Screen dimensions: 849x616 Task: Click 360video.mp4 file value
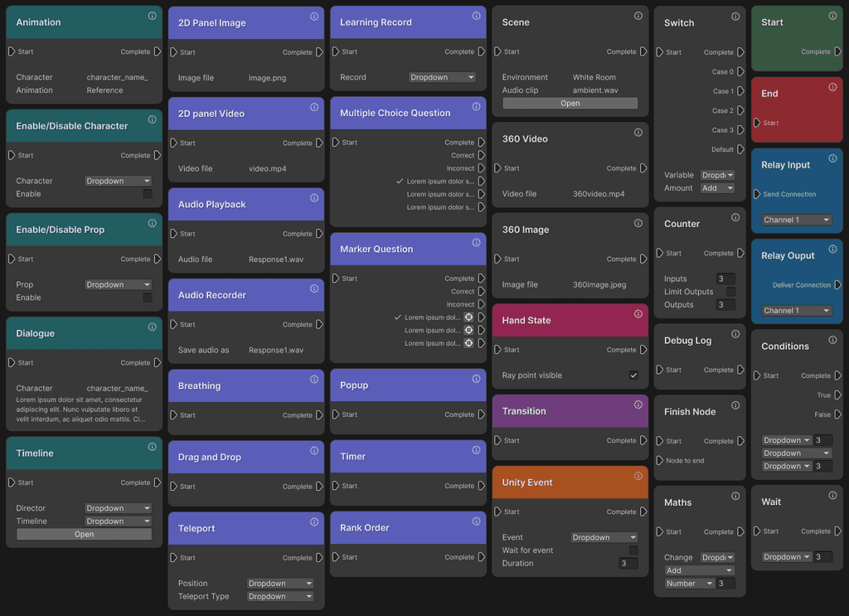[x=599, y=194]
